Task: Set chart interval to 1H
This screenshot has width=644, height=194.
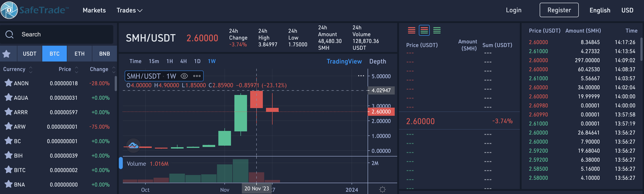Action: click(x=170, y=61)
